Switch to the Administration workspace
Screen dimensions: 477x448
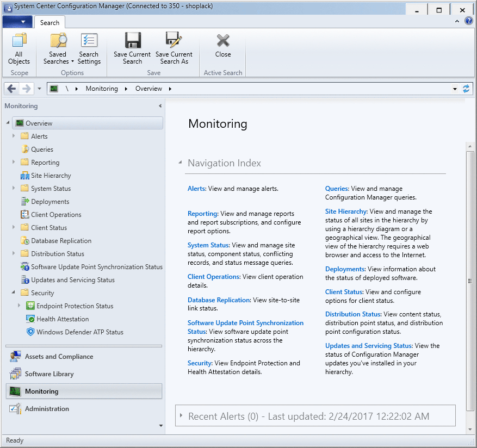pos(84,408)
